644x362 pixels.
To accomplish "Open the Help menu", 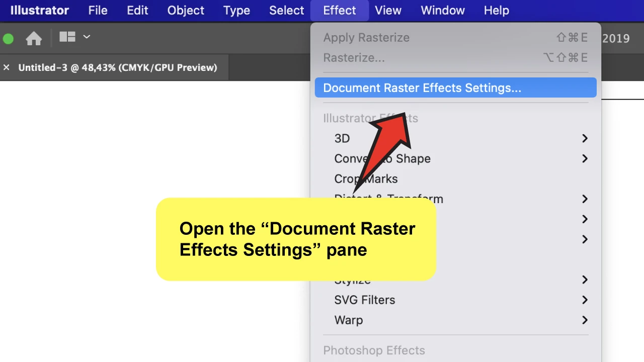I will pyautogui.click(x=497, y=11).
